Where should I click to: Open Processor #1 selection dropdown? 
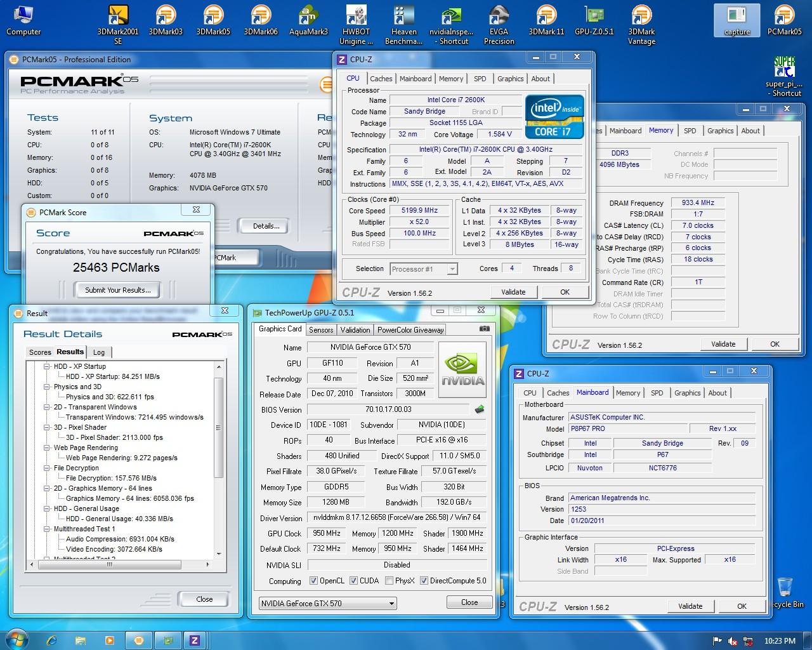[424, 269]
